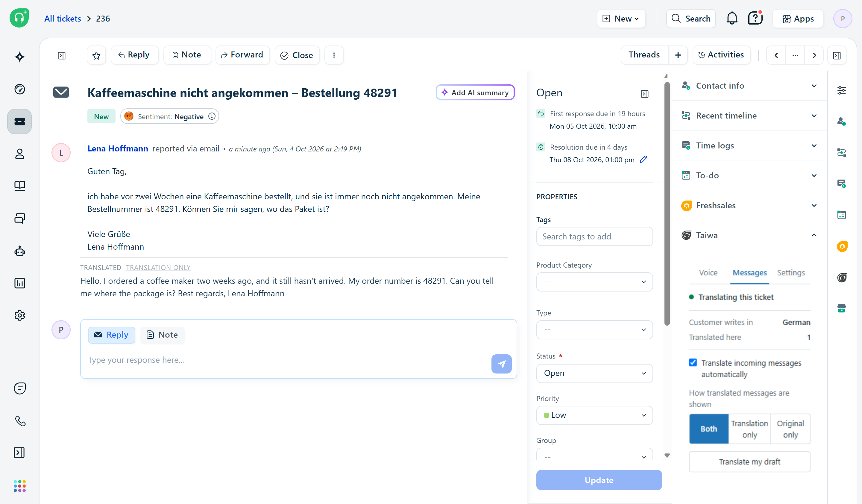Open the Threads view
The width and height of the screenshot is (862, 504).
coord(644,55)
